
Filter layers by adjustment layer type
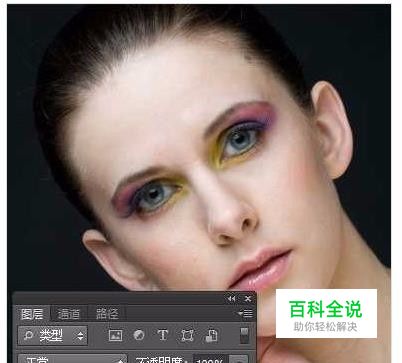(x=139, y=335)
